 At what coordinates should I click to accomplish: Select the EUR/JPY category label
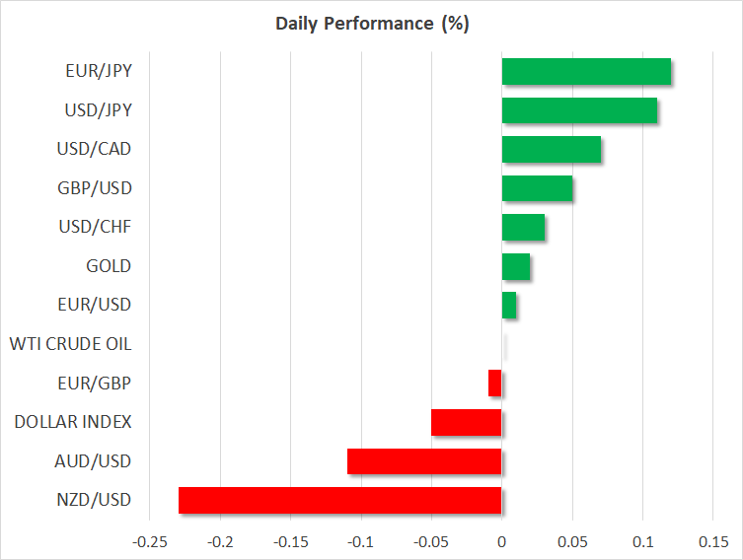[97, 71]
